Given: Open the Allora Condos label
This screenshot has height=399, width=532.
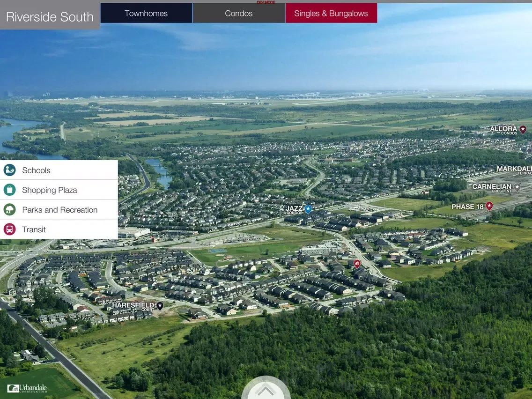Looking at the screenshot, I should tap(503, 130).
